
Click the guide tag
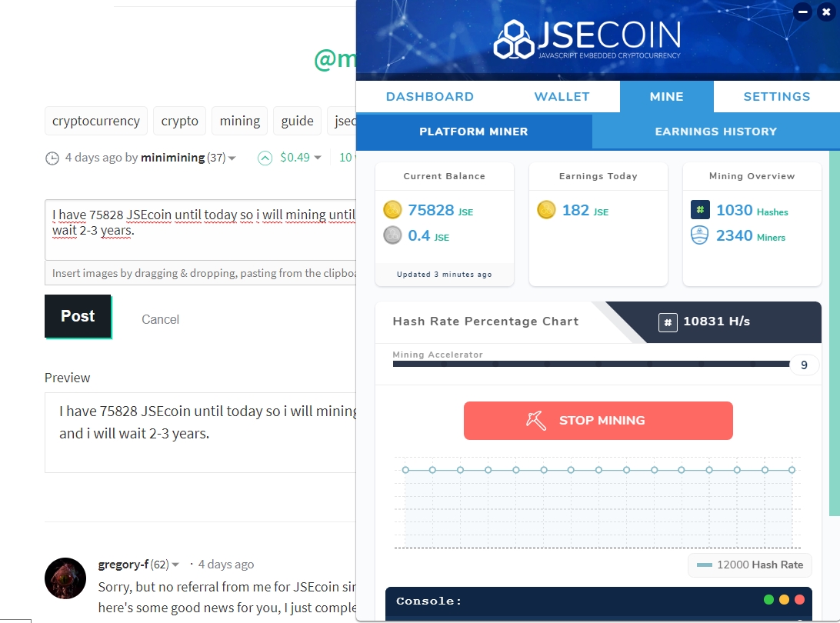point(298,121)
